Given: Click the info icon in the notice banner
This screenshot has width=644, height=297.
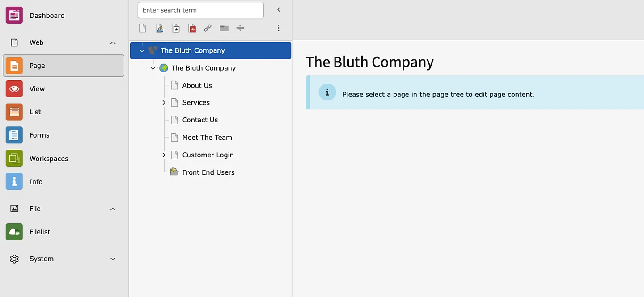Looking at the screenshot, I should coord(327,92).
